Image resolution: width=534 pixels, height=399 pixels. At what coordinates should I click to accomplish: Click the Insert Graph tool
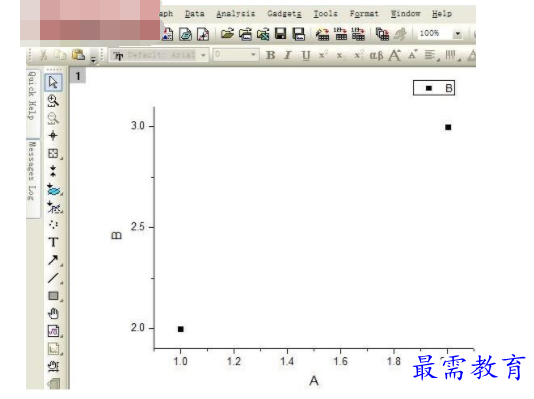[x=53, y=349]
